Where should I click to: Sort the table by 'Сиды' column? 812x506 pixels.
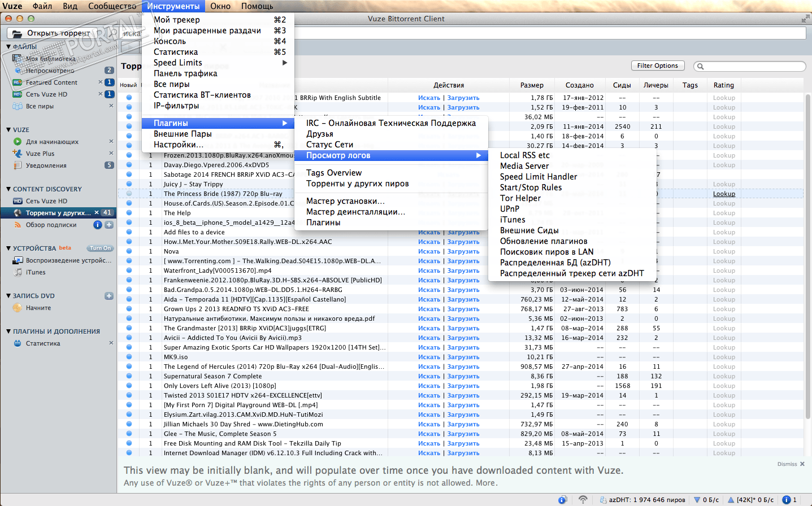(622, 85)
